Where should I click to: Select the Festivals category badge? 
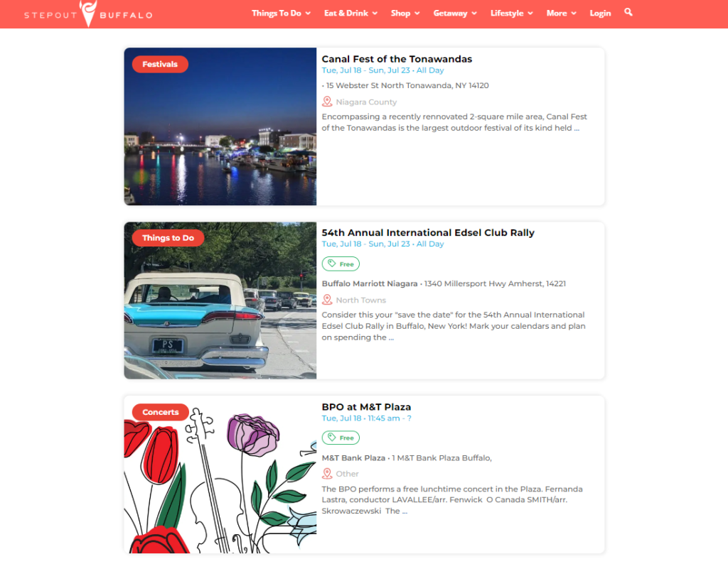160,64
